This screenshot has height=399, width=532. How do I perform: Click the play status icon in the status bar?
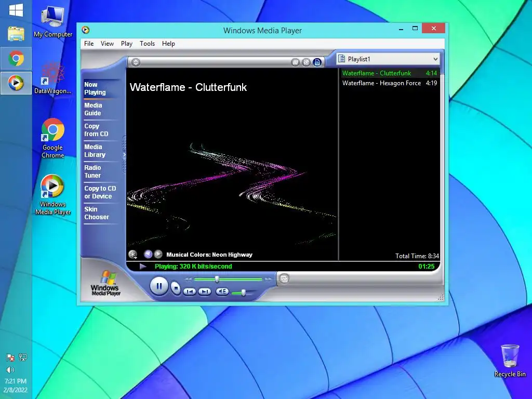coord(143,267)
